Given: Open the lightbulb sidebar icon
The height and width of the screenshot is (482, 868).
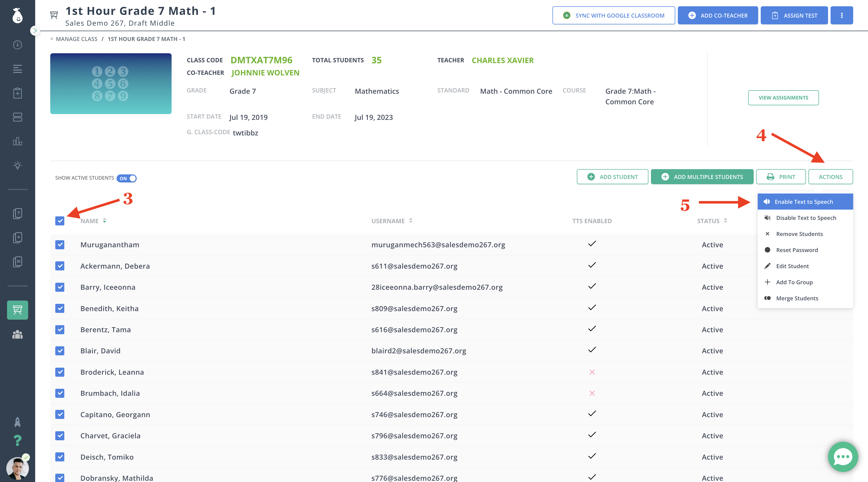Looking at the screenshot, I should [18, 165].
